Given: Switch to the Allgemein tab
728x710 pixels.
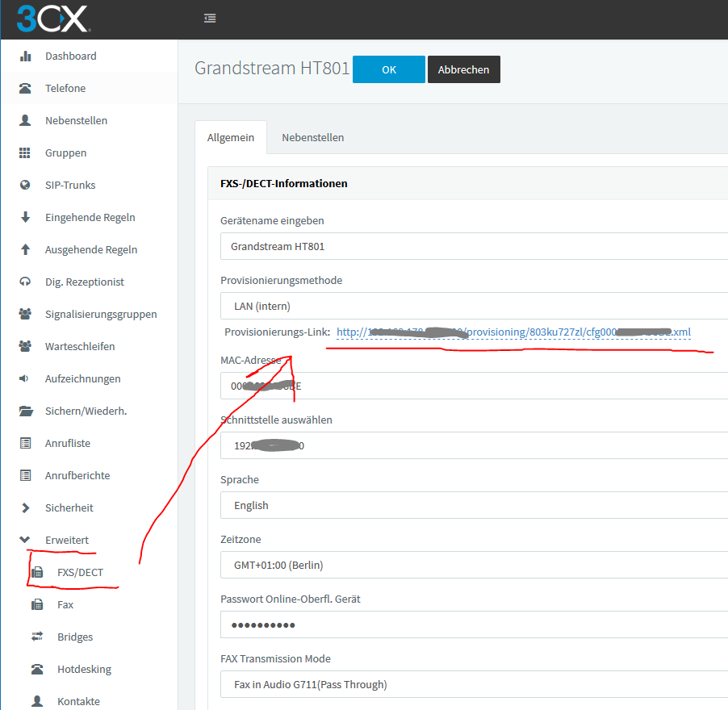Looking at the screenshot, I should tap(231, 137).
